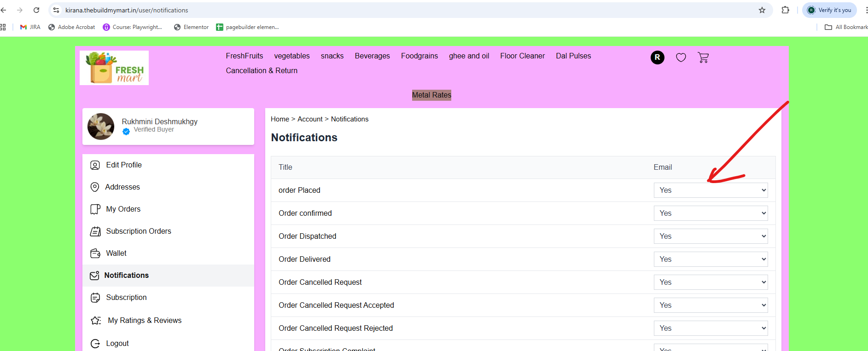
Task: Open the pagebuilder elemen... bookmark
Action: pyautogui.click(x=247, y=27)
